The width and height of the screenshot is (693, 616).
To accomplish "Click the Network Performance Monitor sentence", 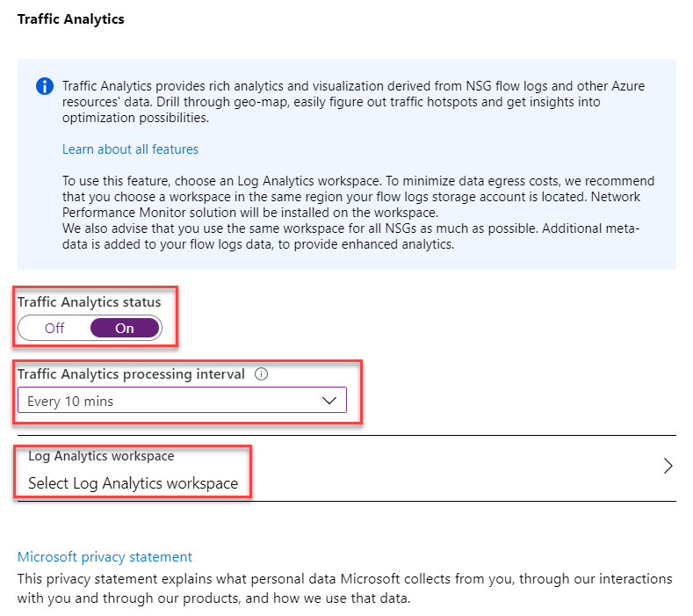I will [x=351, y=205].
